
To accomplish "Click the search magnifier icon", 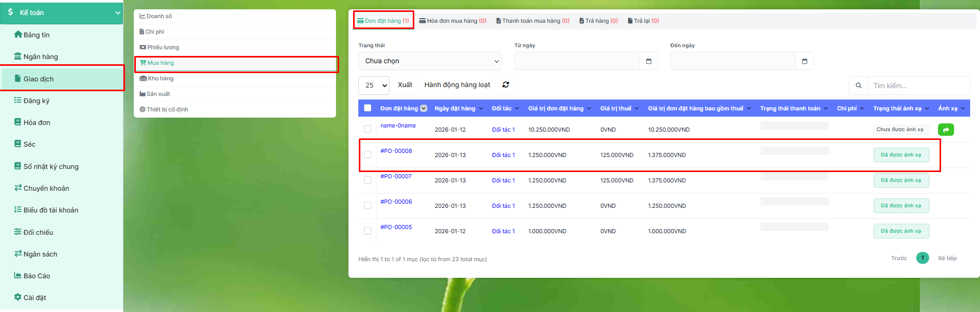I will tap(858, 86).
